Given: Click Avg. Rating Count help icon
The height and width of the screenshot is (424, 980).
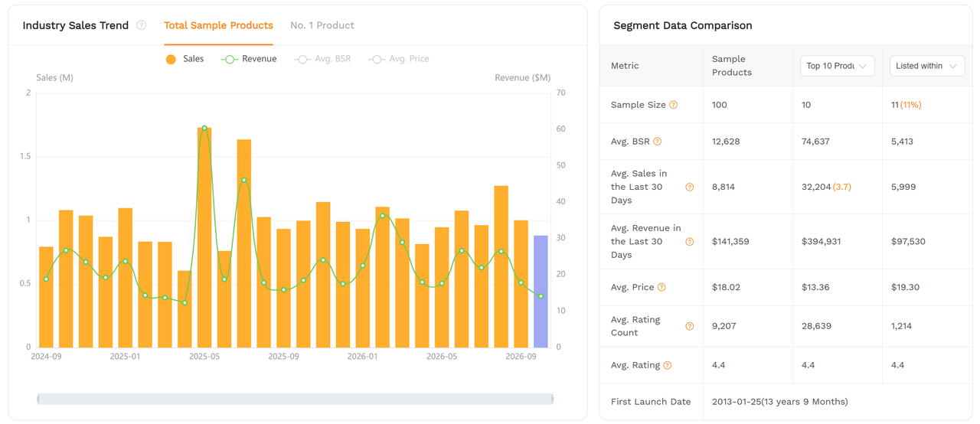Looking at the screenshot, I should click(x=690, y=327).
